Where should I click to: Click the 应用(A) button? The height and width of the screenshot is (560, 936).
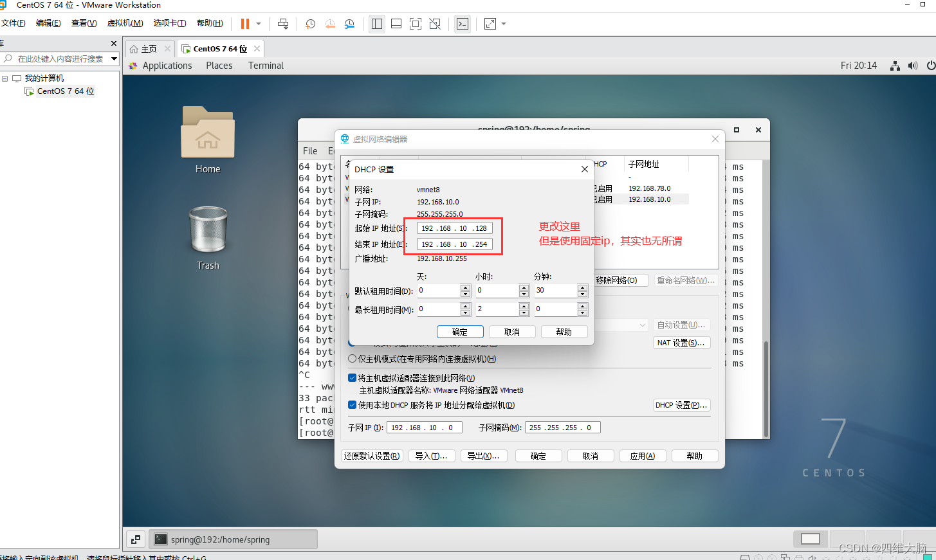643,456
